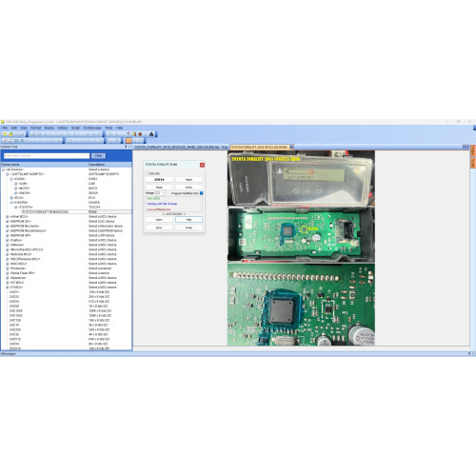Click the highlighted orange toolbar icon
476x476 pixels.
(x=129, y=140)
